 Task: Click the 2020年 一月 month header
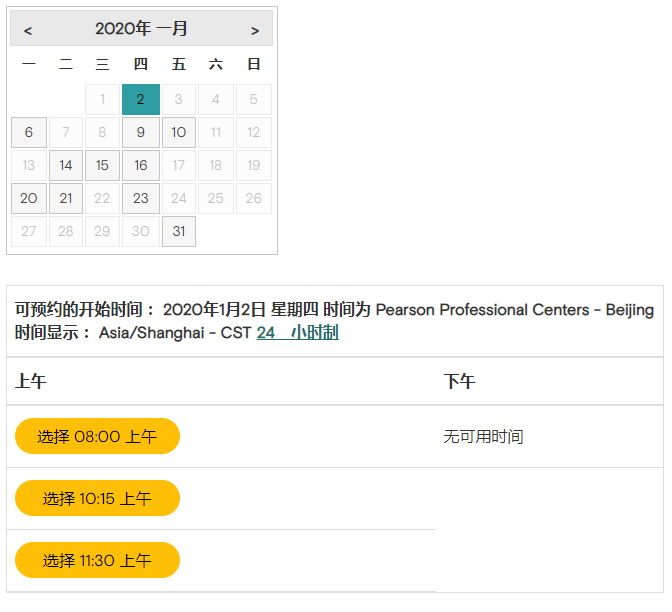coord(141,29)
